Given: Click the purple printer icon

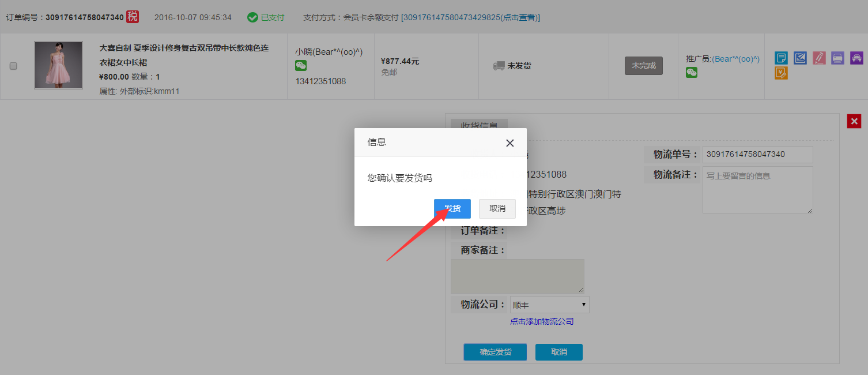Looking at the screenshot, I should click(837, 58).
